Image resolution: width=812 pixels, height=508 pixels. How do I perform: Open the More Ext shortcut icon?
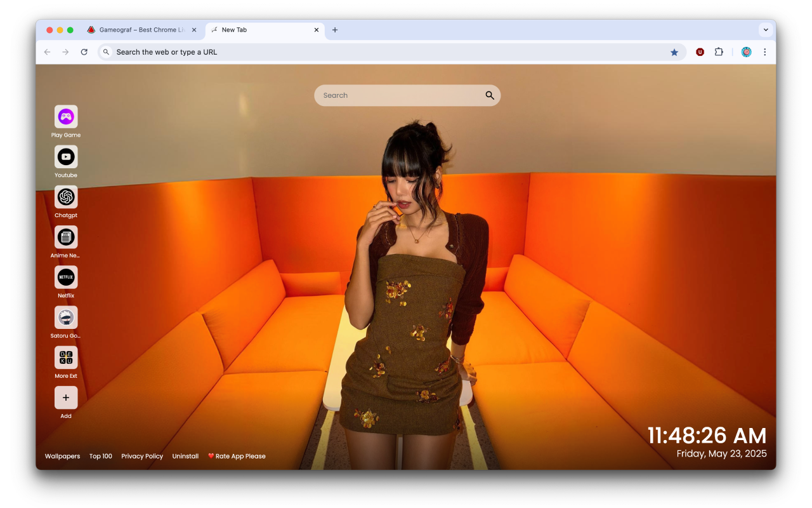tap(66, 358)
